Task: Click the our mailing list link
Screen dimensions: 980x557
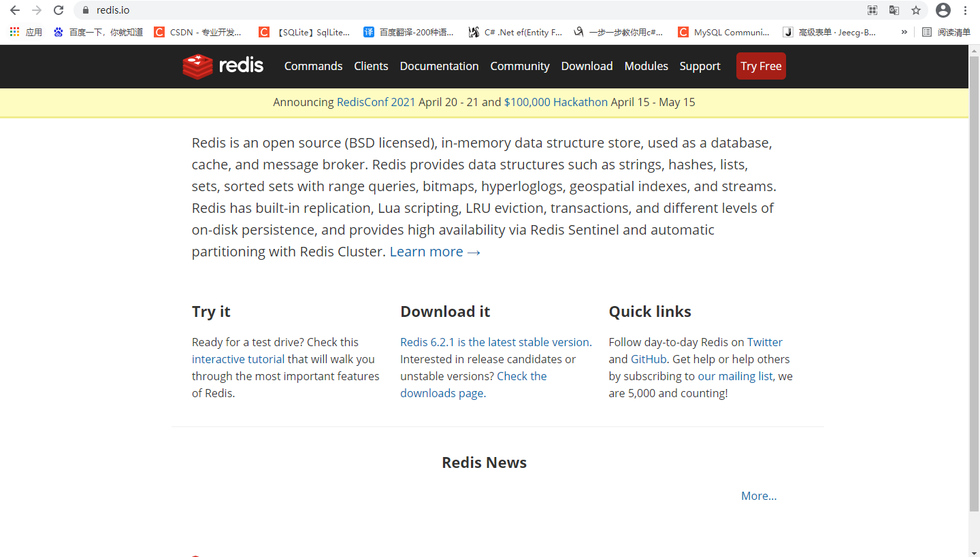Action: (735, 376)
